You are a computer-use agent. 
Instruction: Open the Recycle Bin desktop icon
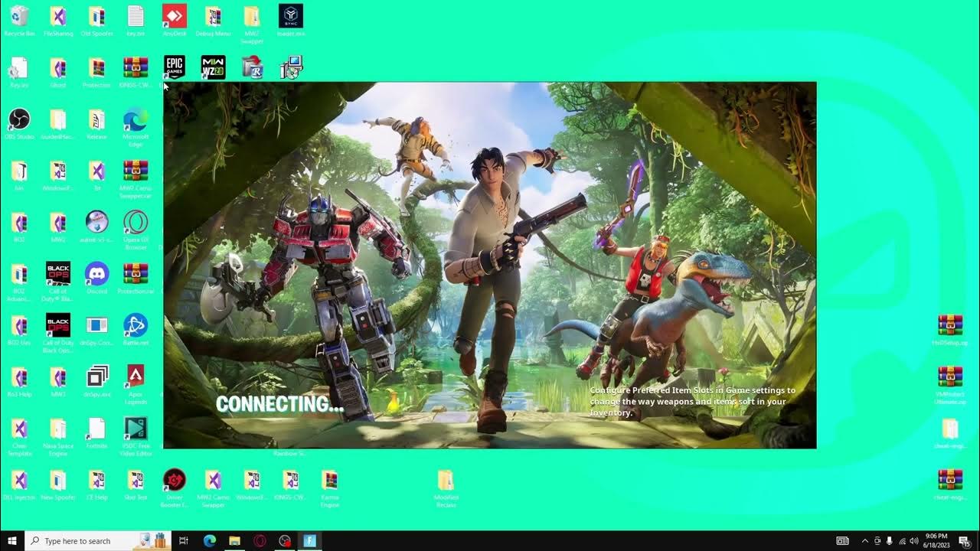pos(19,21)
